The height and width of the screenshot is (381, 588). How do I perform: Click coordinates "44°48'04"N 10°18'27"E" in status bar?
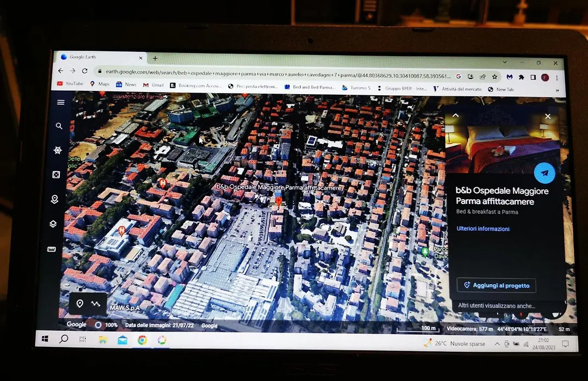[522, 329]
